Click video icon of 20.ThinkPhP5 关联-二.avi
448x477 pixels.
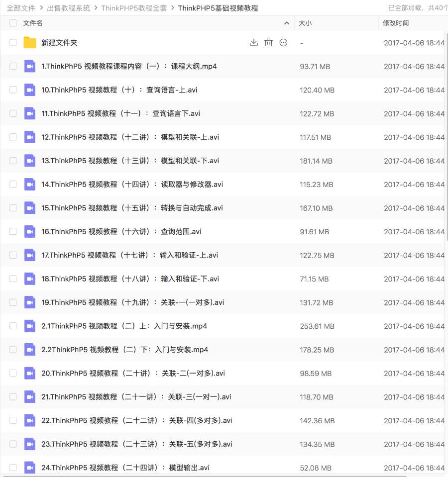click(30, 373)
